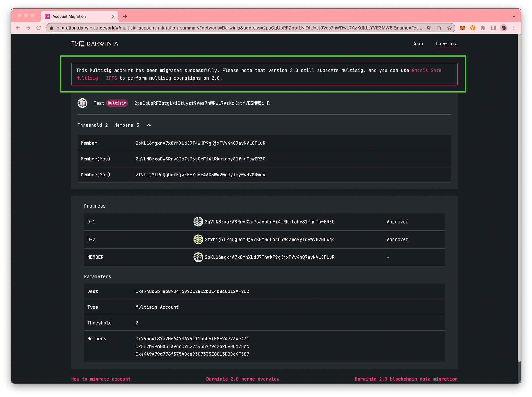Click the translate page icon
This screenshot has width=532, height=397.
tap(429, 28)
